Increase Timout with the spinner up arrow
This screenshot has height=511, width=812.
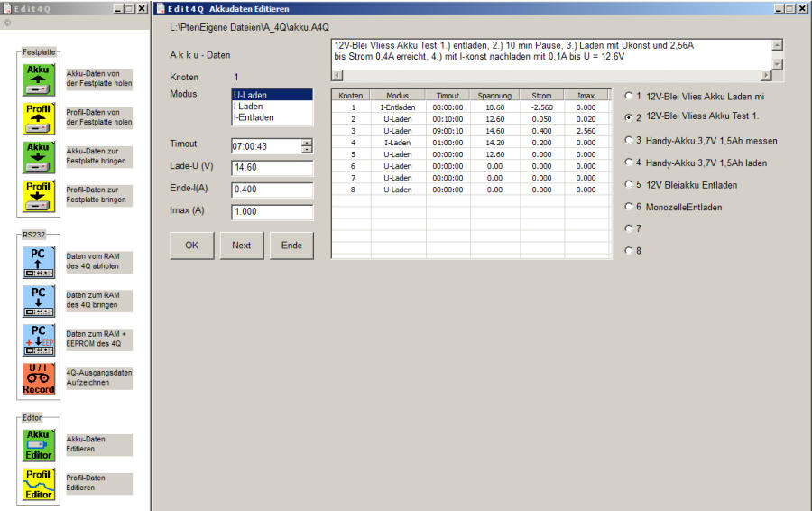(307, 143)
